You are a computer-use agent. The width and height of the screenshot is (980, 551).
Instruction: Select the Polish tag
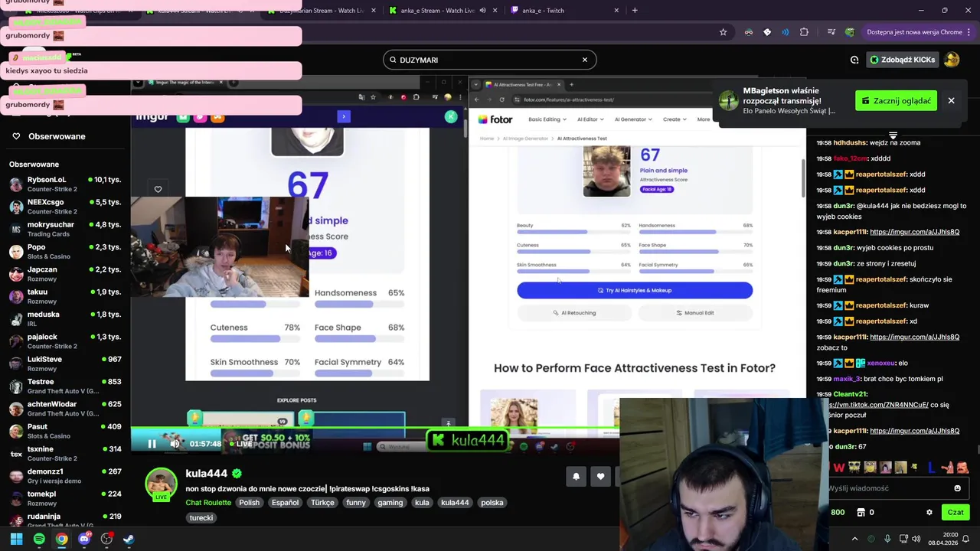pos(249,503)
